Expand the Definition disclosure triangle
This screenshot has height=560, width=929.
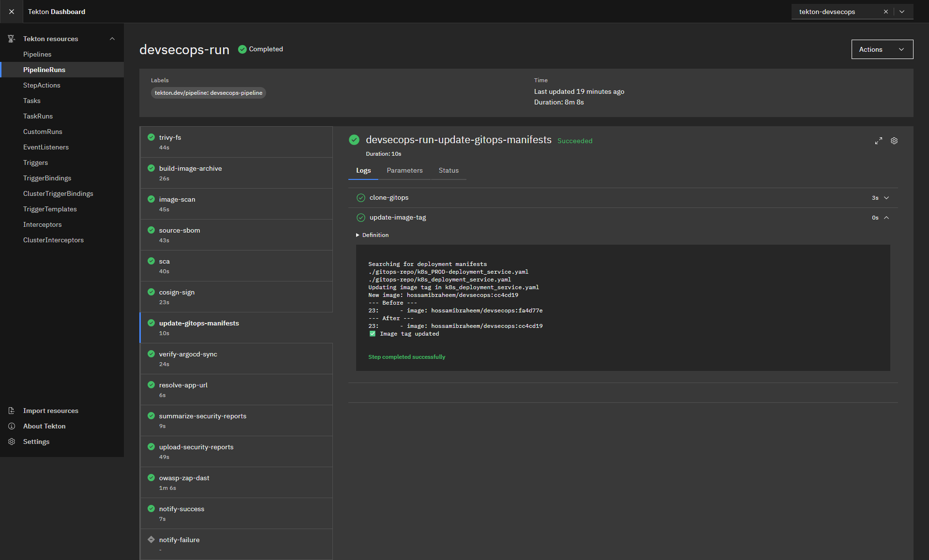358,235
